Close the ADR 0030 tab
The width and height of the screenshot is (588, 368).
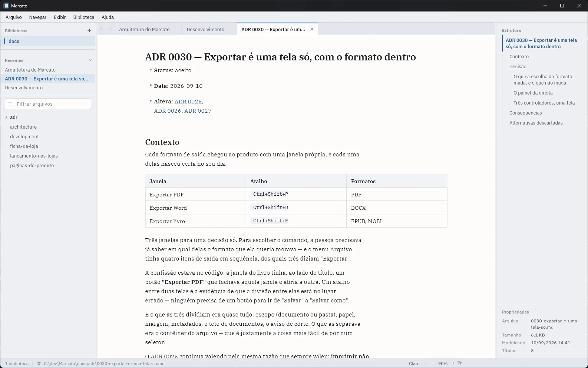(312, 29)
